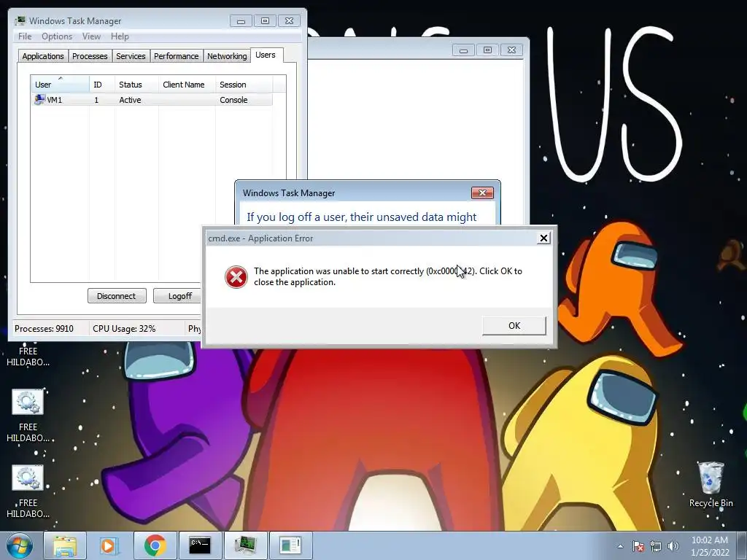Minimize the Windows Task Manager window
The width and height of the screenshot is (747, 560).
coord(241,21)
